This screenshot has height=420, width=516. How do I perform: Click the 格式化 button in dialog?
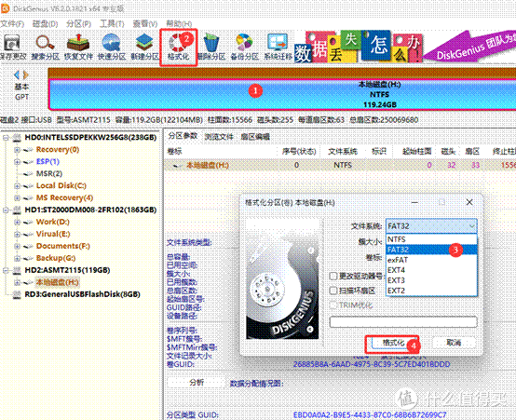393,343
